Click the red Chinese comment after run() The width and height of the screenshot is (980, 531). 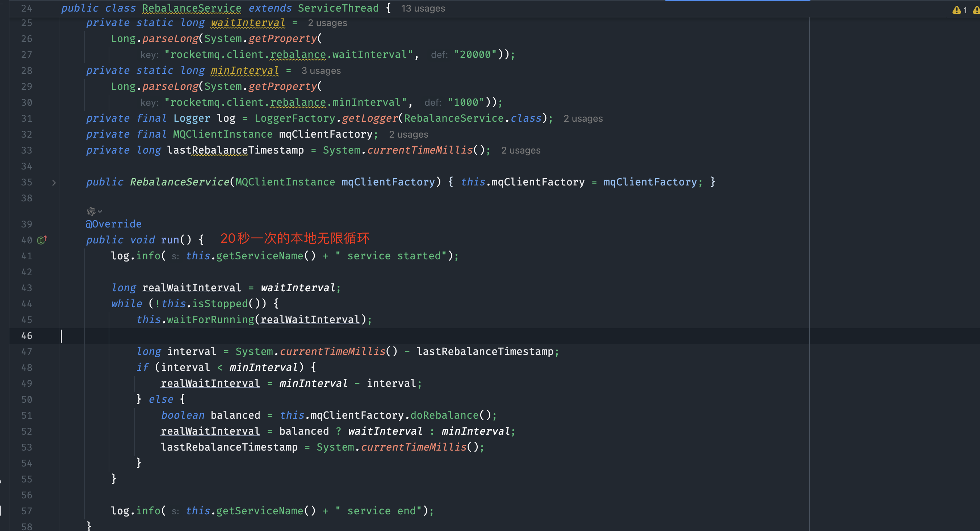[295, 238]
